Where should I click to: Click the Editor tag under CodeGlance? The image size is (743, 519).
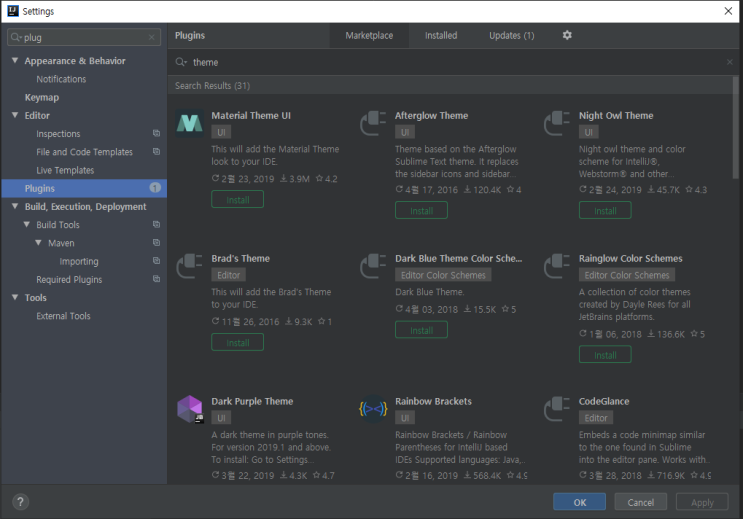click(x=596, y=418)
